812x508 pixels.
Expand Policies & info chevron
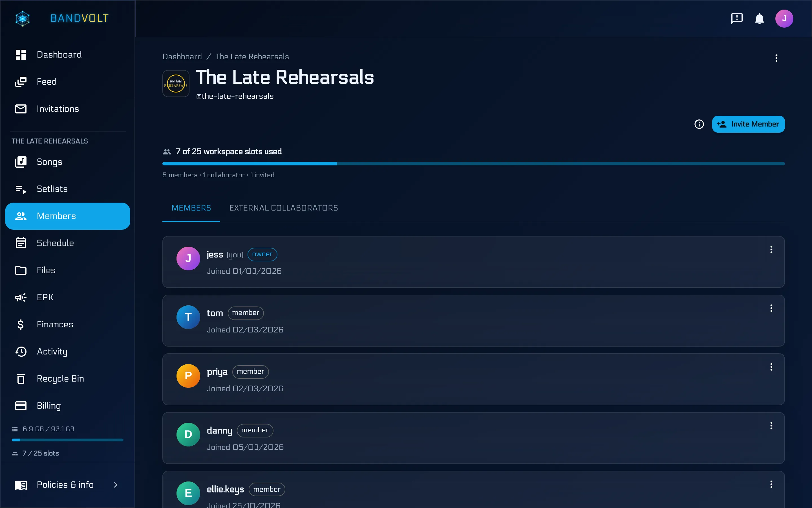[x=115, y=485]
